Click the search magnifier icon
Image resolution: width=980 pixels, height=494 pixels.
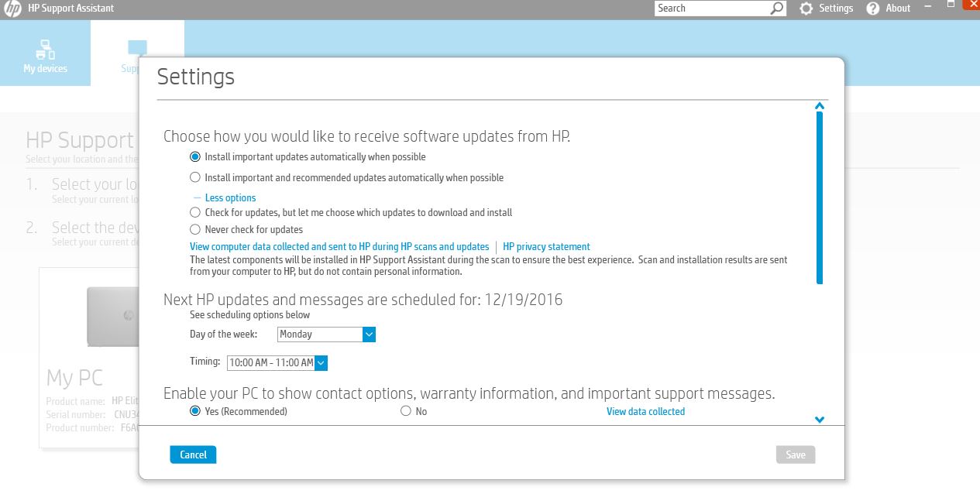coord(777,9)
